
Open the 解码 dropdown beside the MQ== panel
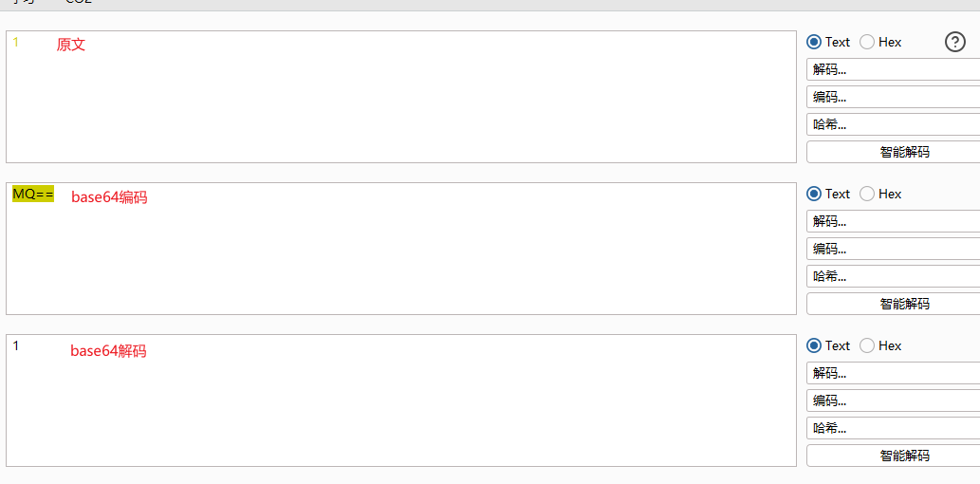[x=892, y=221]
